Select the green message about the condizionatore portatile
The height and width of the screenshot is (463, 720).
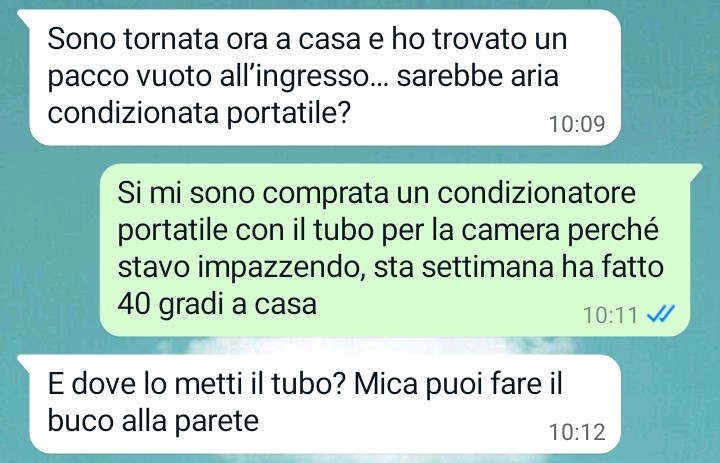point(395,250)
